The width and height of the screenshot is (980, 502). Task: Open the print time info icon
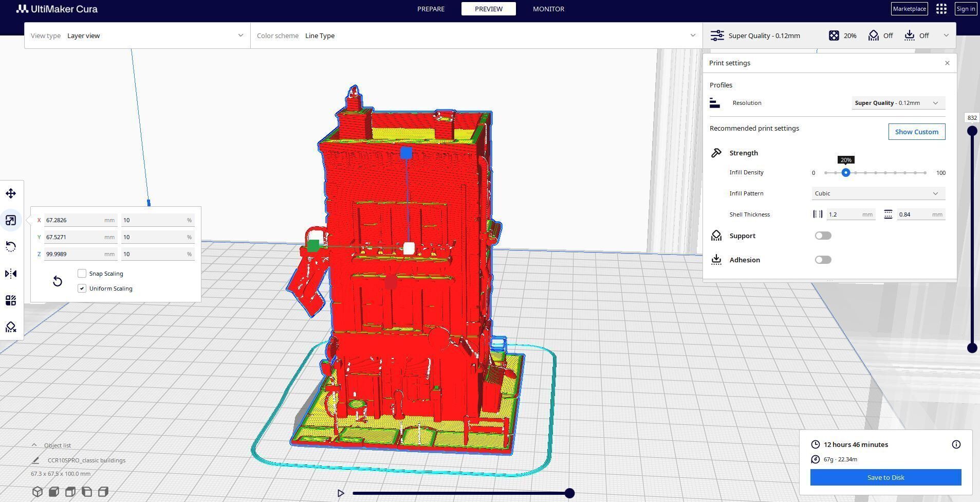coord(956,444)
